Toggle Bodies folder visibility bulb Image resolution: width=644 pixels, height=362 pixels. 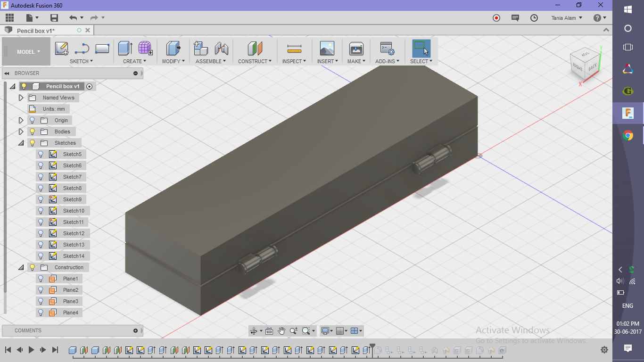coord(33,132)
